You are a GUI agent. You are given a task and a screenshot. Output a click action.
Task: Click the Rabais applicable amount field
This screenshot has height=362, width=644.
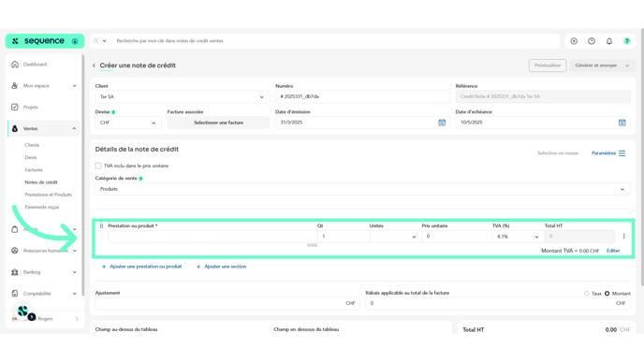[x=498, y=303]
